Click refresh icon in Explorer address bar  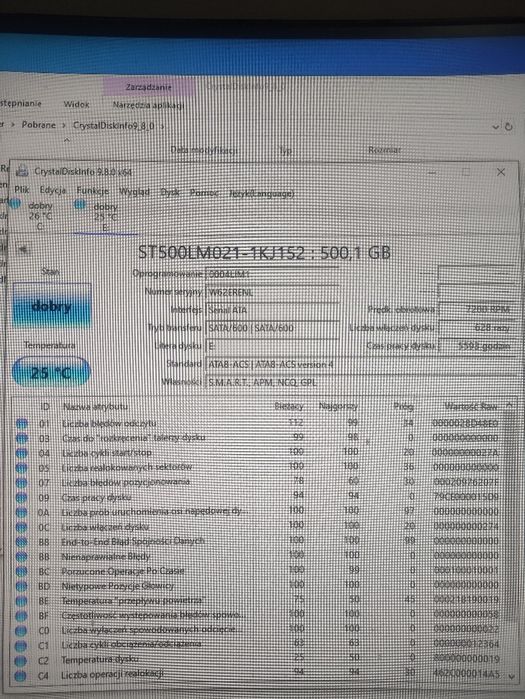click(509, 127)
